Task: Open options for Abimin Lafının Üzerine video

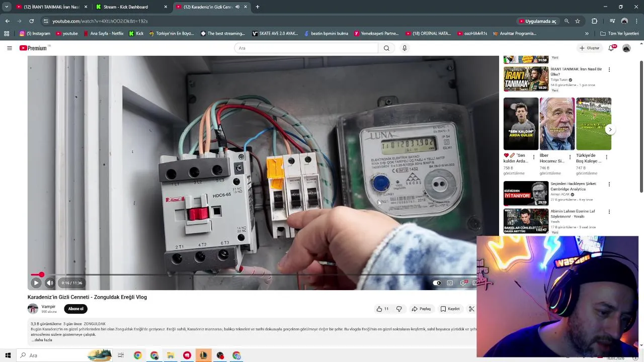Action: (x=609, y=212)
